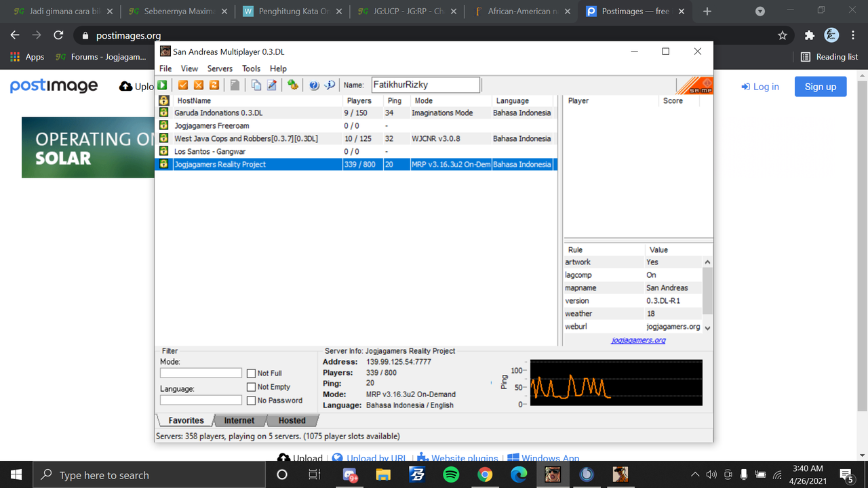Select Jogjagamers Reality Project server row
Screen dimensions: 868x488
tap(356, 164)
